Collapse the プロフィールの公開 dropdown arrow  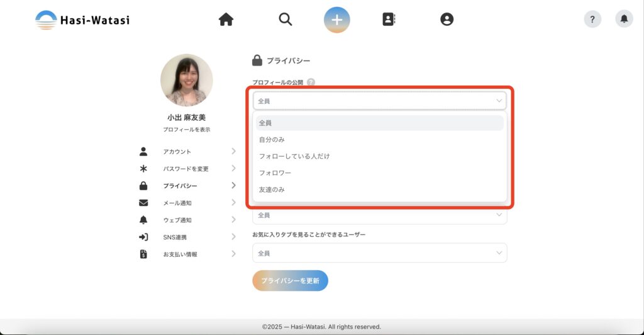coord(499,101)
